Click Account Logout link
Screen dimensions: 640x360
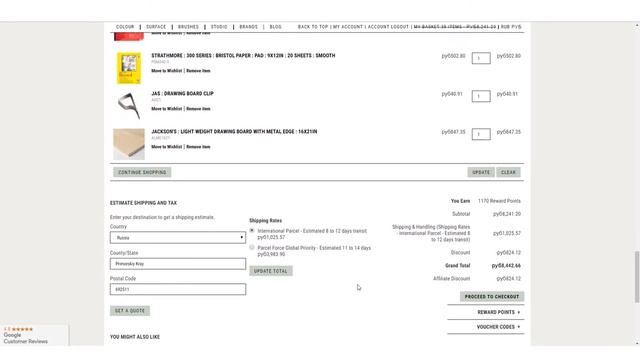[x=388, y=27]
